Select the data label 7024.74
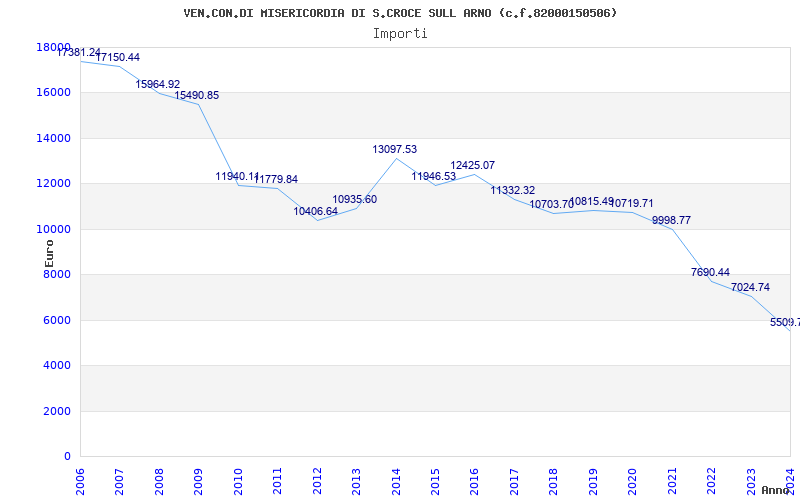Screen dimensions: 800x500 750,288
